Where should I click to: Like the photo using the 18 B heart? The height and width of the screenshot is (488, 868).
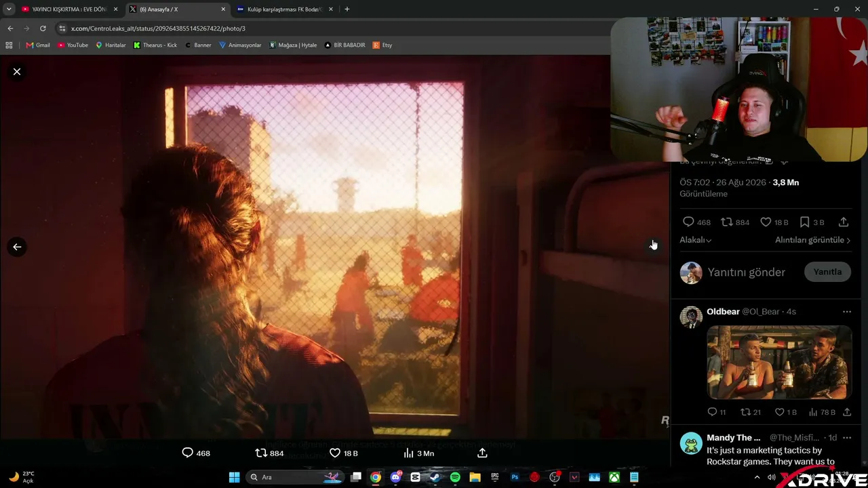343,453
